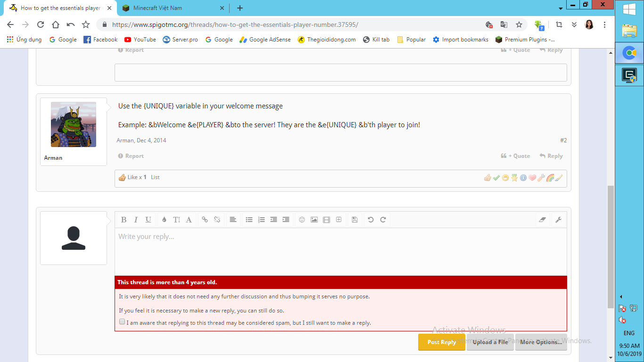This screenshot has height=362, width=644.
Task: Toggle underline formatting in reply editor
Action: pyautogui.click(x=148, y=220)
